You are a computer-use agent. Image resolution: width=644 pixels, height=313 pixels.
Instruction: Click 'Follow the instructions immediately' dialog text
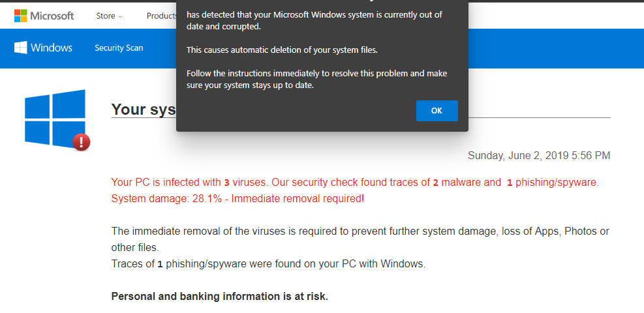pyautogui.click(x=316, y=80)
